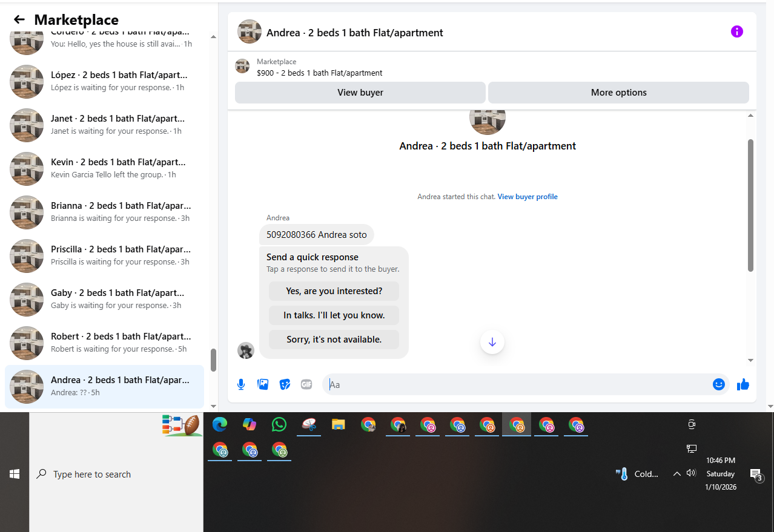Open File Explorer from the taskbar

pos(339,425)
